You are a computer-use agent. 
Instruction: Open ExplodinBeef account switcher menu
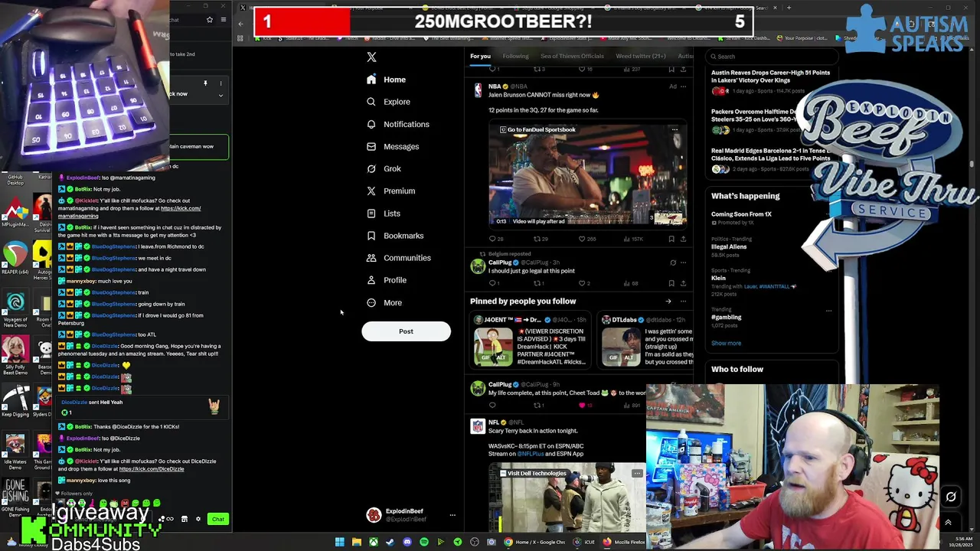[452, 515]
